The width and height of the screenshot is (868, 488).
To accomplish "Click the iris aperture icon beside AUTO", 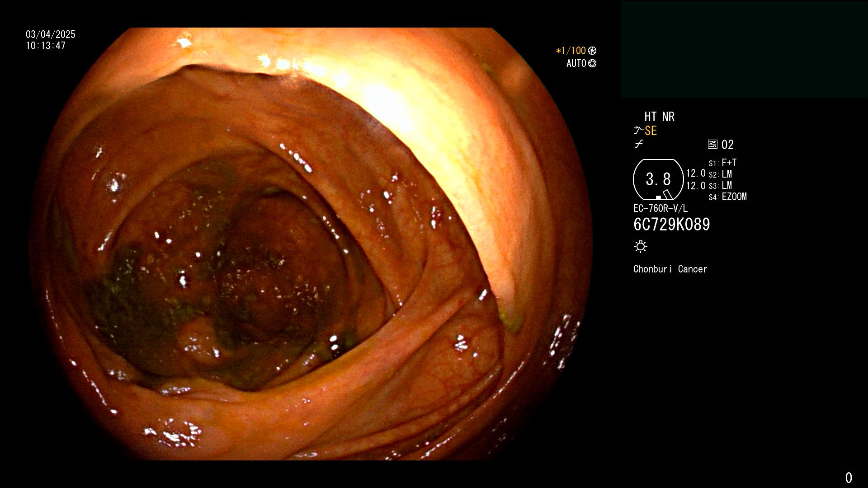I will (x=592, y=63).
